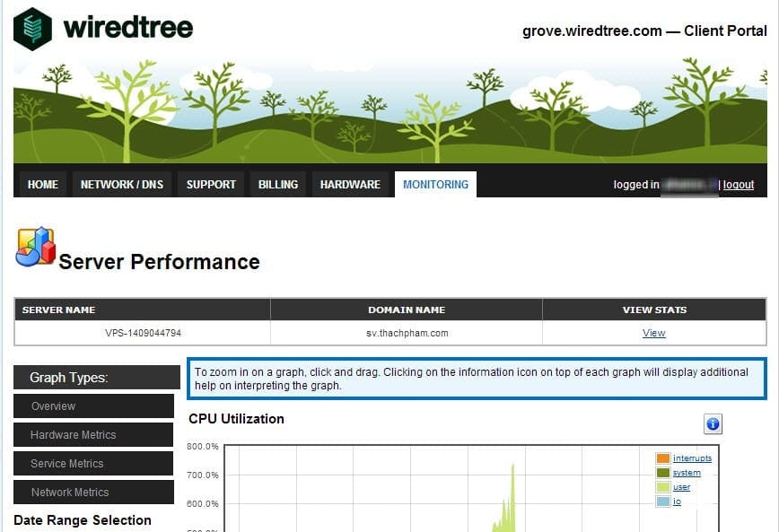Click the interrupts legend link
The image size is (779, 532).
692,458
